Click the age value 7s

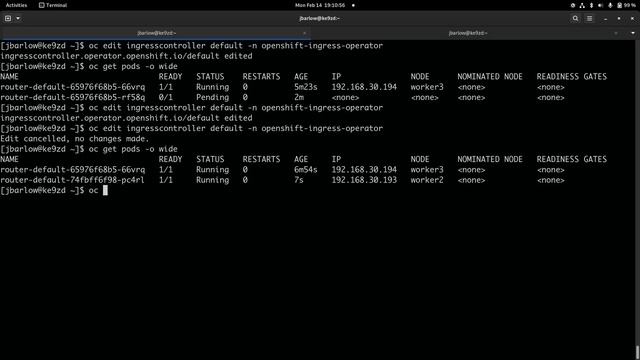click(x=299, y=180)
